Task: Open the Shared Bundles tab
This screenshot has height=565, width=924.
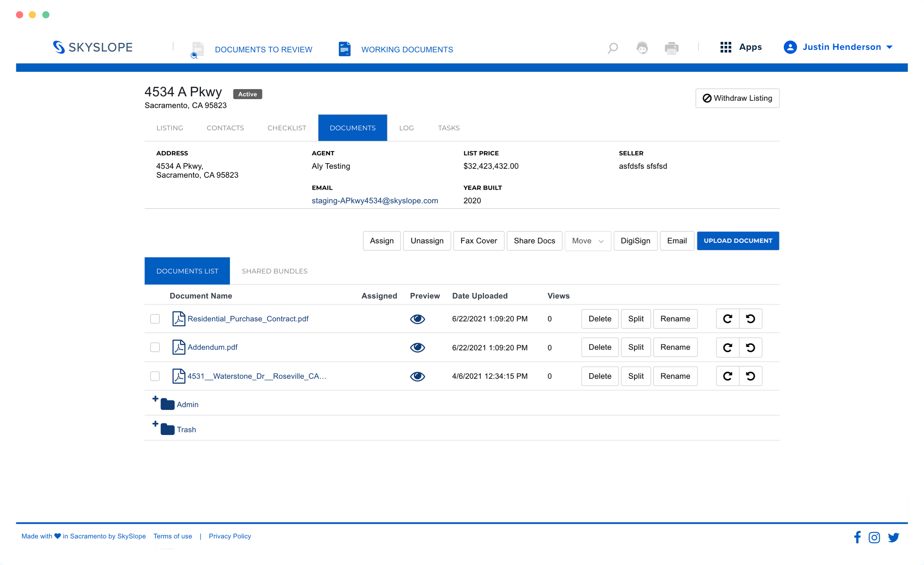Action: pyautogui.click(x=274, y=271)
